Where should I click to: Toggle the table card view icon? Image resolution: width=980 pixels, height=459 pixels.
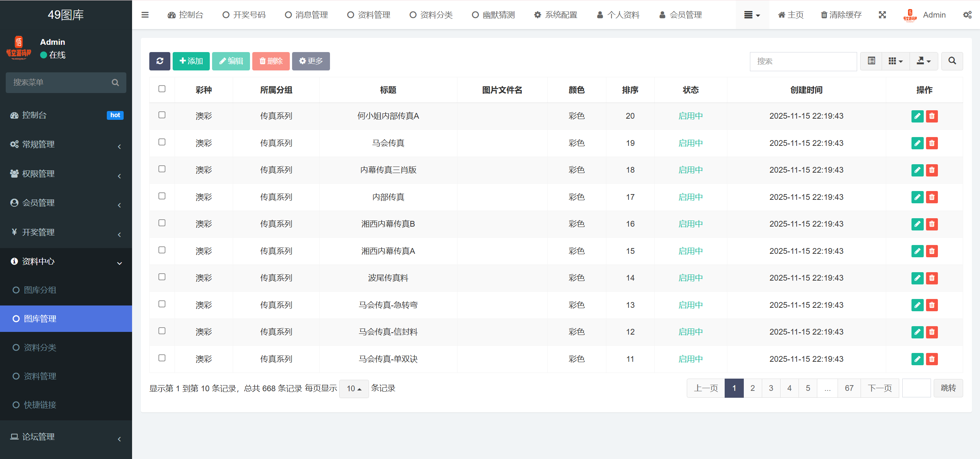pyautogui.click(x=871, y=61)
